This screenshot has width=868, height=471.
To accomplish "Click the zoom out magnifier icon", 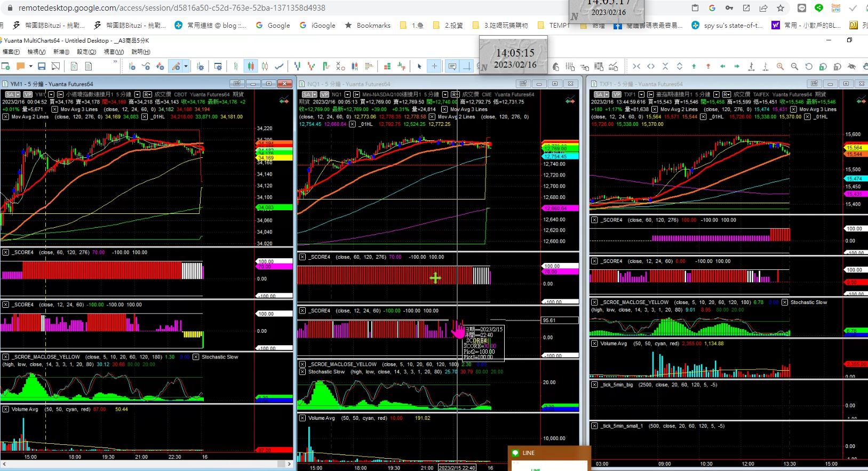I will pos(794,66).
